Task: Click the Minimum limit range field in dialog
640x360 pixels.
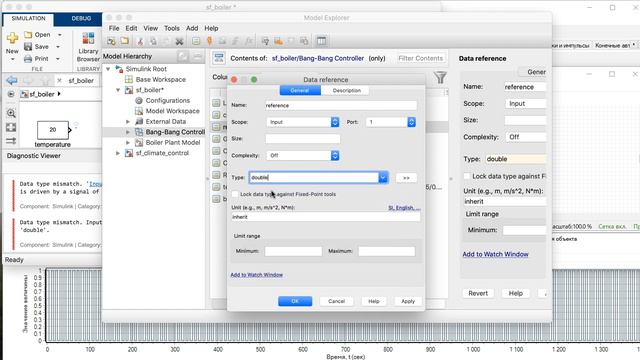Action: click(x=293, y=251)
